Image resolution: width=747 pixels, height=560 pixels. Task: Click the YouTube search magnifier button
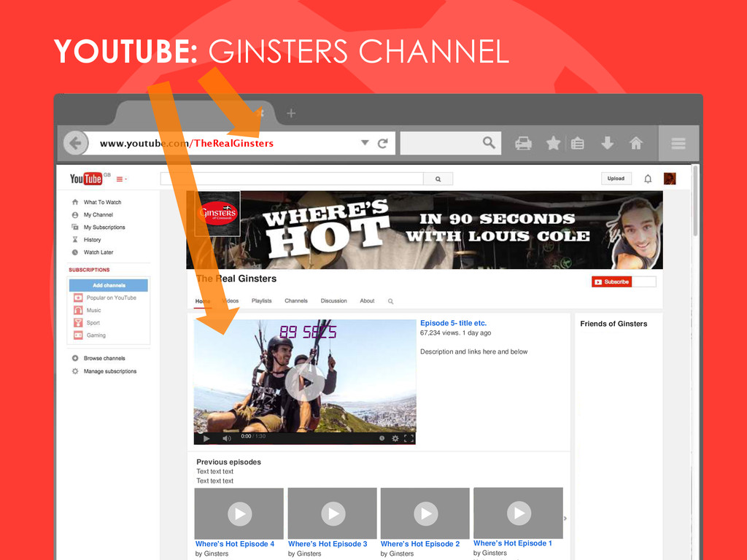438,179
